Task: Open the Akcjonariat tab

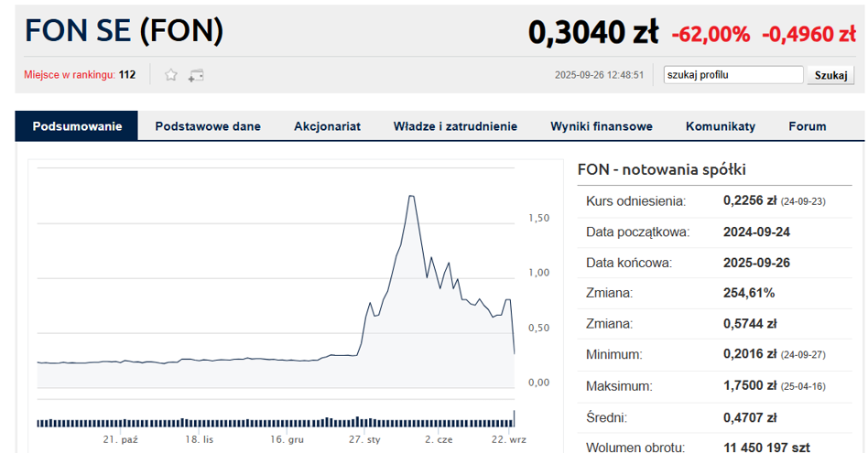Action: (327, 126)
